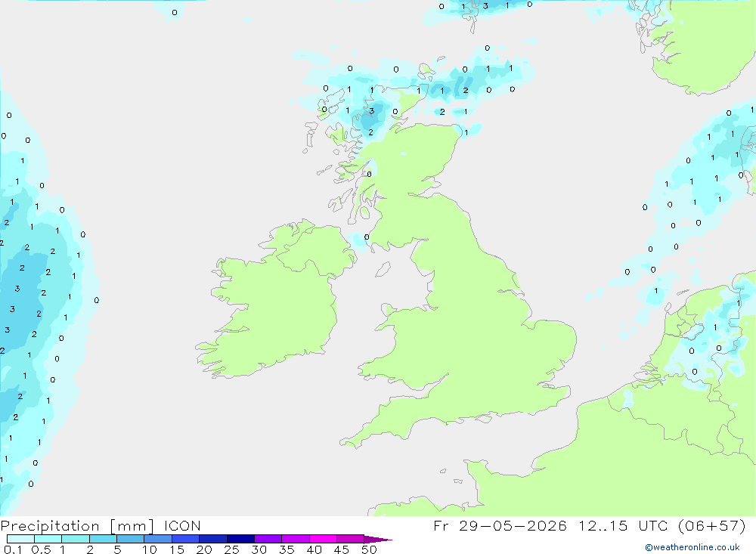Click the 3 value near Shetland at top
Viewport: 756px width, 554px height.
click(x=485, y=6)
